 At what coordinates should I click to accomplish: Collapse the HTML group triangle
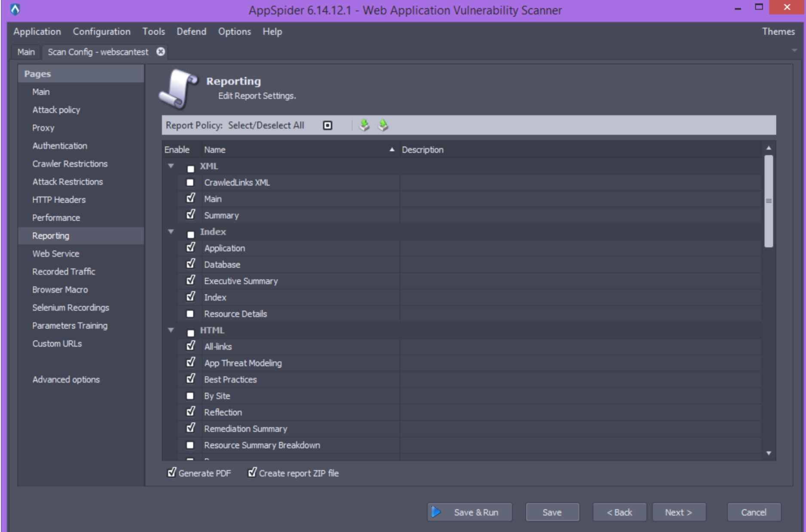click(x=171, y=330)
